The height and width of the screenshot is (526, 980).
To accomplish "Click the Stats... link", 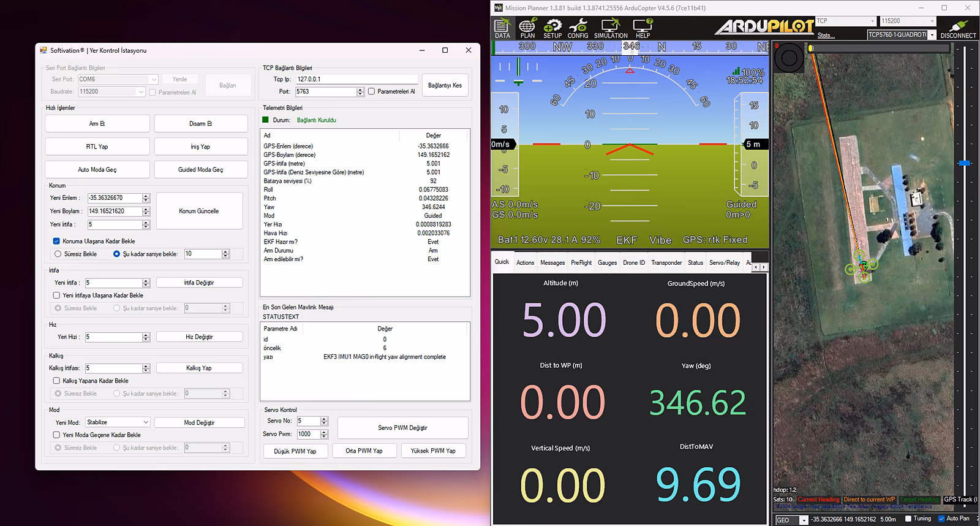I will click(x=826, y=35).
